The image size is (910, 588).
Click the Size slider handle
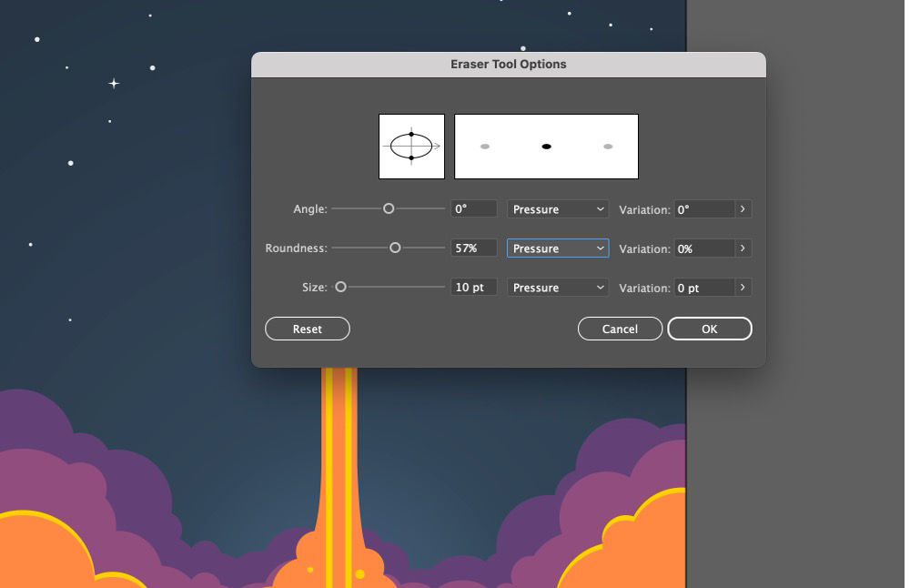(341, 287)
